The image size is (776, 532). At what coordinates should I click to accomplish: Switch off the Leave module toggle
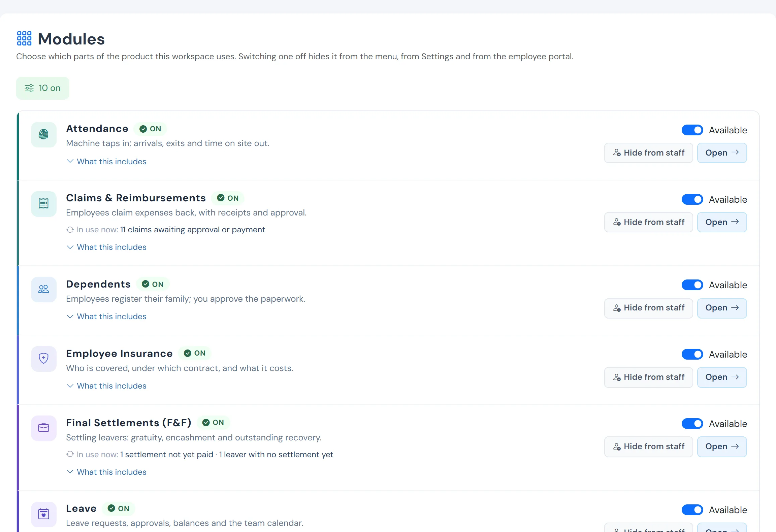(x=692, y=510)
